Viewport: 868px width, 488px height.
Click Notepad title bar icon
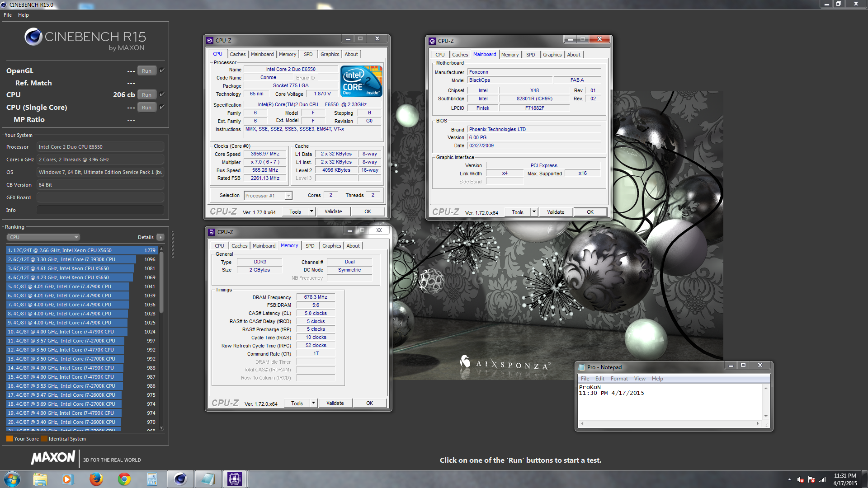(x=582, y=367)
